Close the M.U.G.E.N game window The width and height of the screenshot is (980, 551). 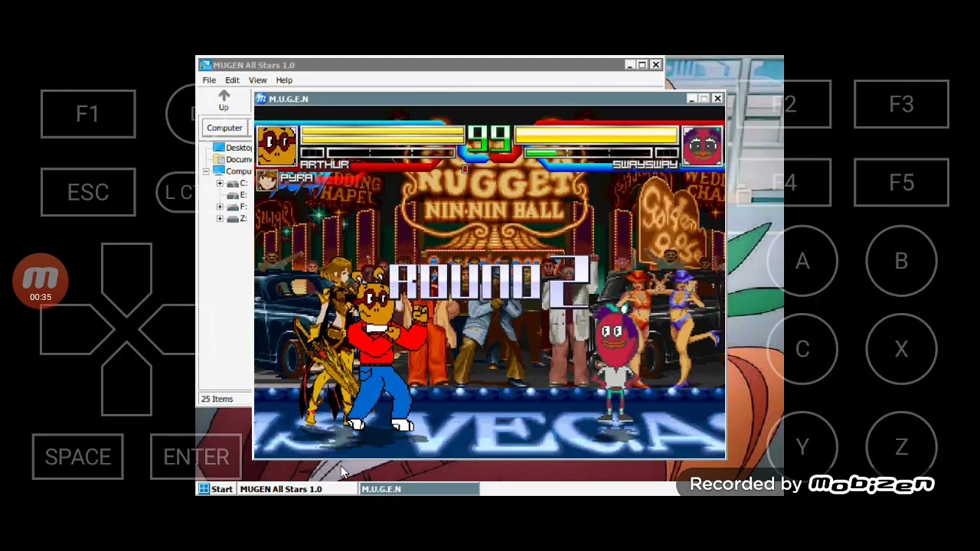pos(717,99)
